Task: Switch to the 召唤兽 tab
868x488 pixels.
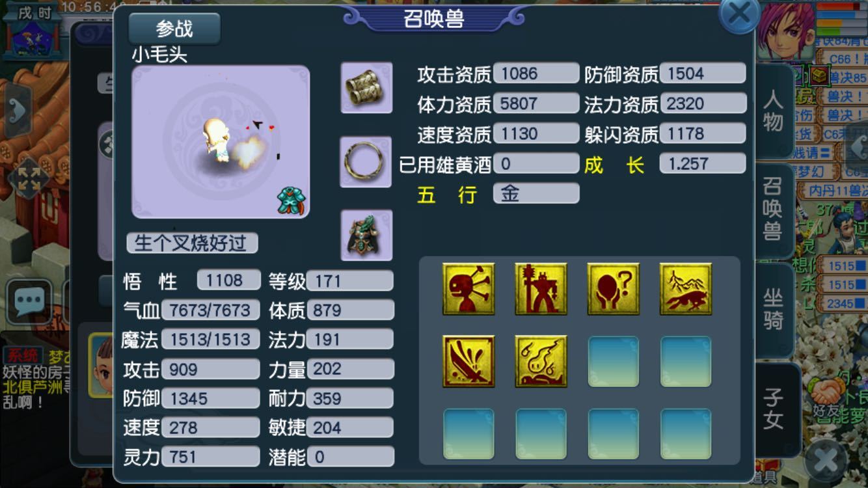Action: coord(774,210)
